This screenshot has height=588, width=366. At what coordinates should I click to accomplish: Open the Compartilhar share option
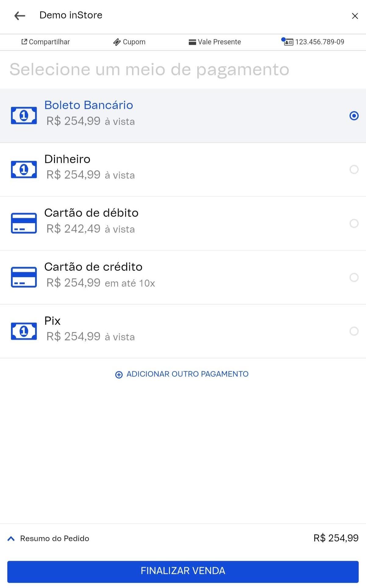(x=45, y=42)
